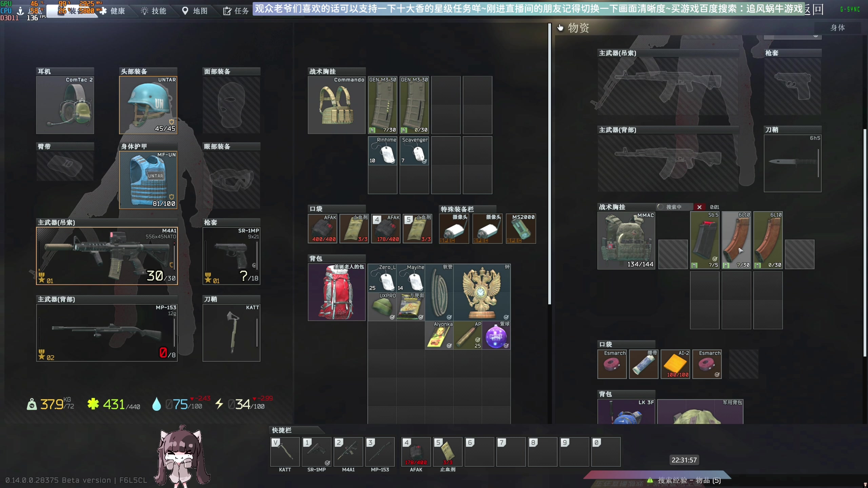
Task: Click the Santa's red backpack thumbnail
Action: click(x=336, y=292)
